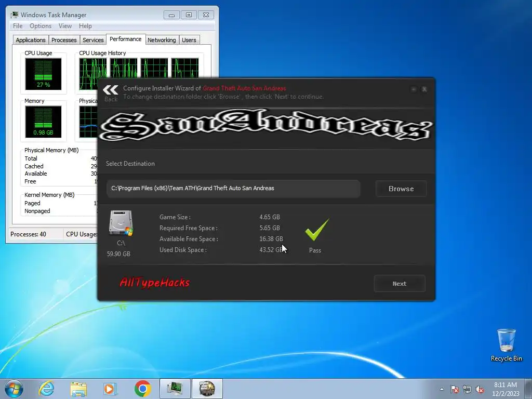Click the 'Paged' kernel memory row
This screenshot has height=399, width=532.
point(60,203)
